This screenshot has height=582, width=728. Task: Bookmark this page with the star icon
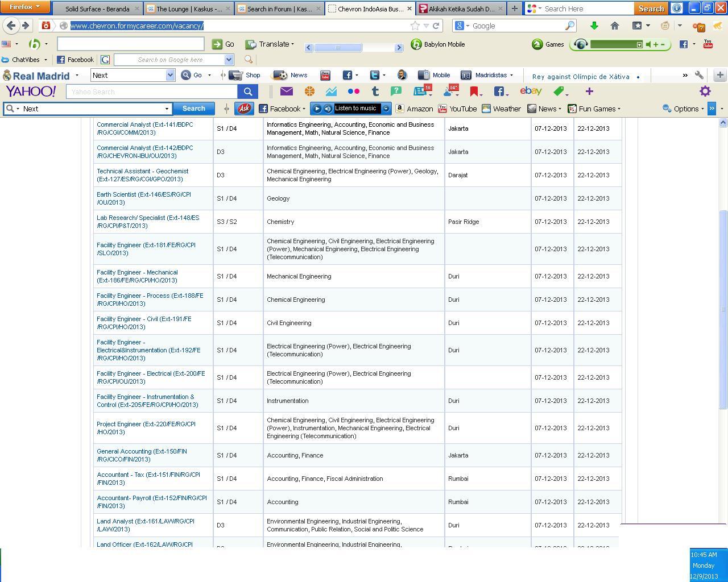[415, 26]
